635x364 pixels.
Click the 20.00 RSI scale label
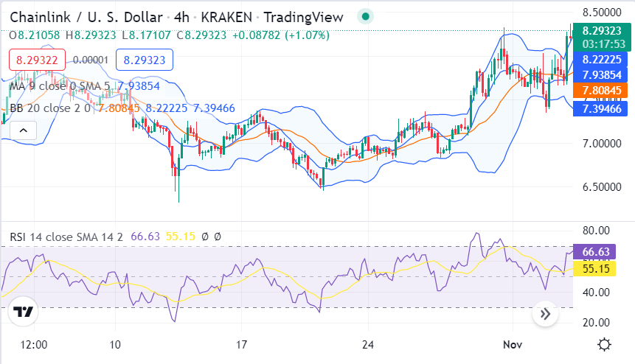click(596, 322)
